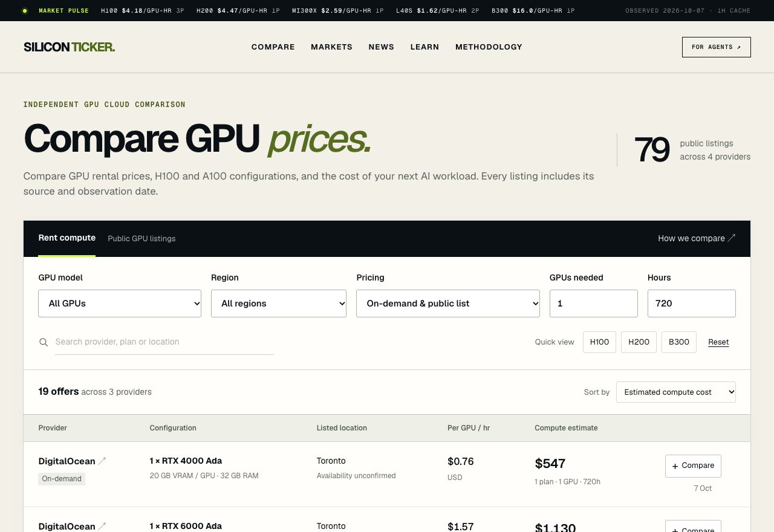Screen dimensions: 774x532
Task: Click the Configuration column header
Action: (173, 428)
